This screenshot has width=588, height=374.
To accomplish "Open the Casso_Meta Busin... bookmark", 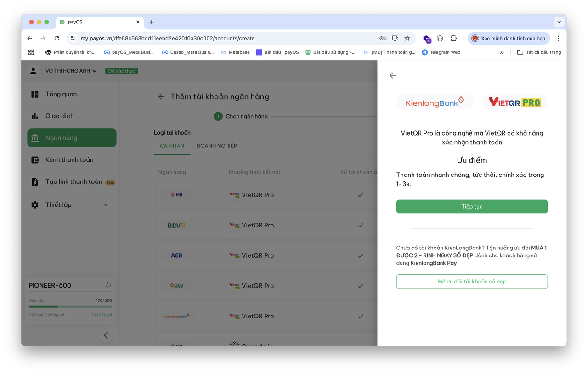I will 188,52.
